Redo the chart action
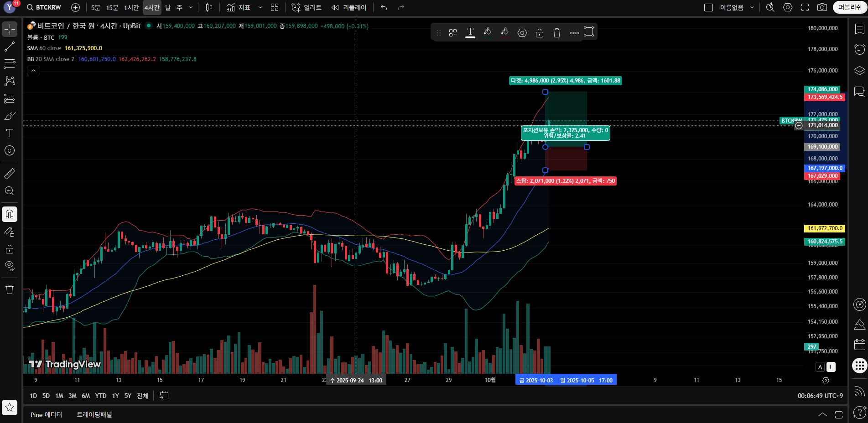868x423 pixels. click(401, 7)
